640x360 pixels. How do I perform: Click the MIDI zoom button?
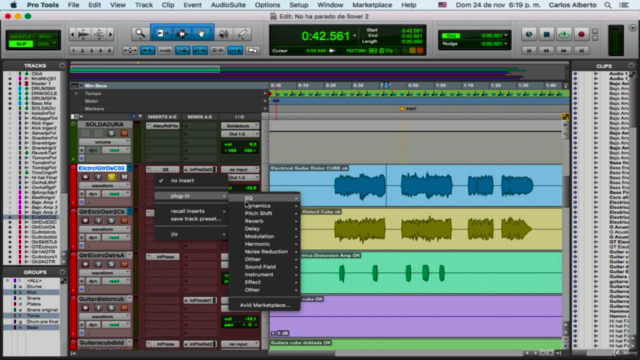pos(99,34)
